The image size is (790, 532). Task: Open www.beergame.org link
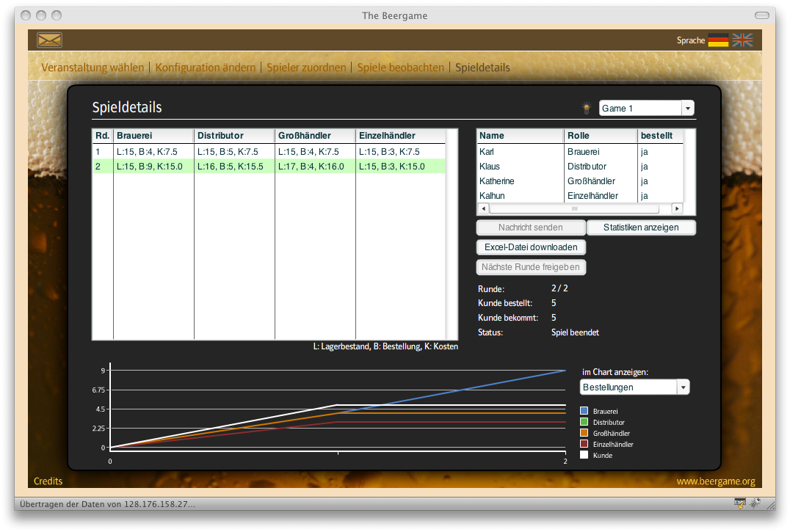coord(715,481)
